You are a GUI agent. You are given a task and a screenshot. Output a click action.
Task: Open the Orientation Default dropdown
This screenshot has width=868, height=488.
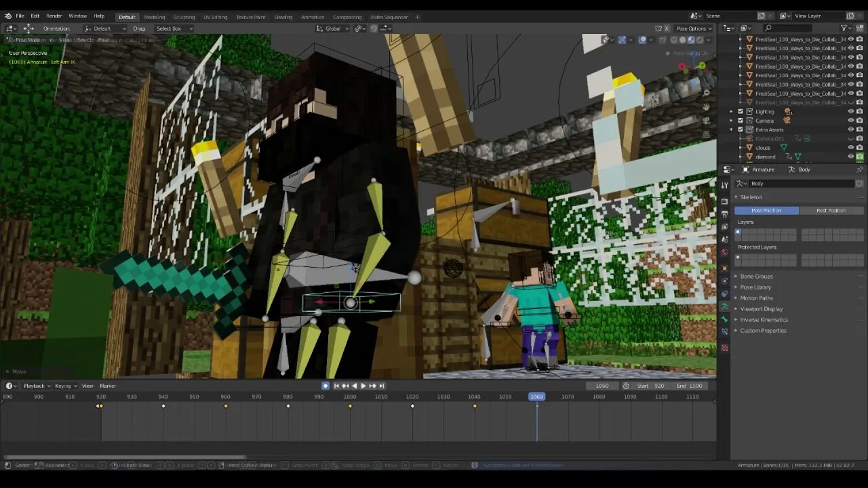tap(105, 28)
